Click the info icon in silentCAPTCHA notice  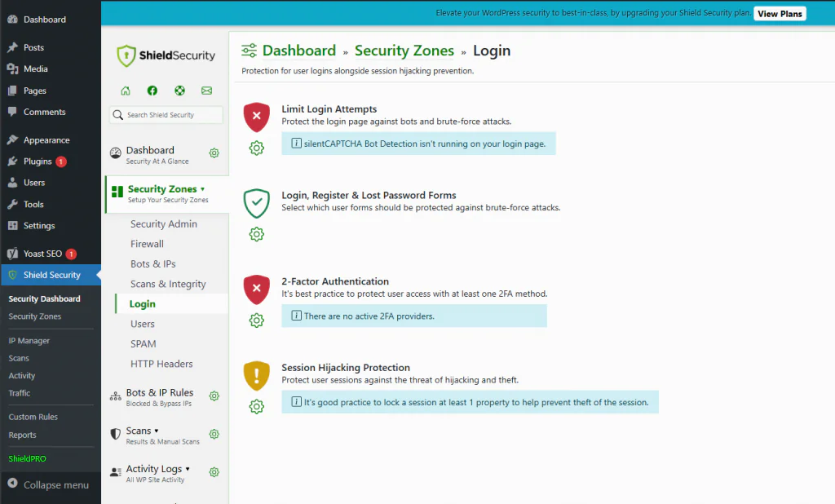pos(296,144)
